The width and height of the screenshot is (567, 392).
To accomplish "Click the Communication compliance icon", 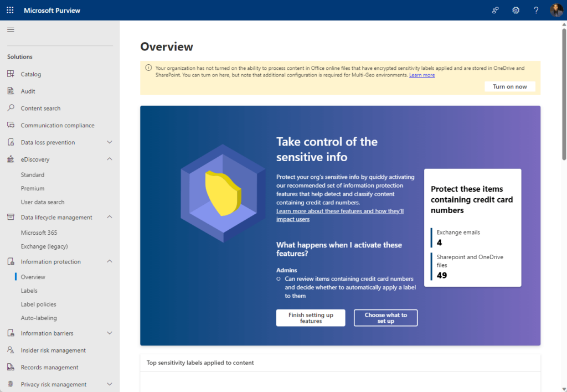I will pos(11,125).
